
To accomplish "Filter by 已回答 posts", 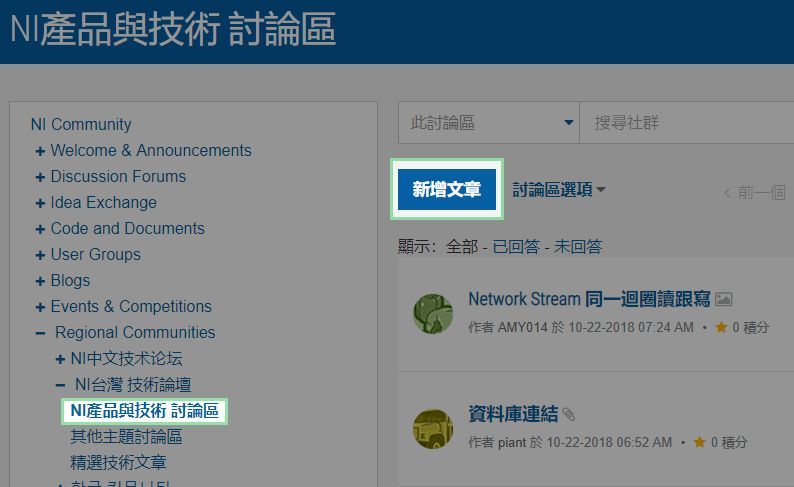I will (x=516, y=247).
